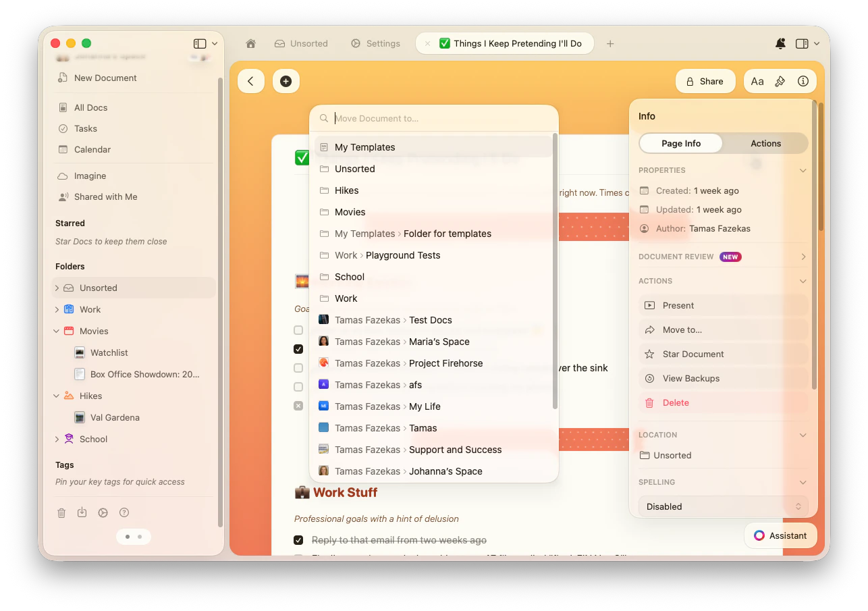Screen dimensions: 868x611
Task: Choose My Templates in move popup
Action: [433, 147]
